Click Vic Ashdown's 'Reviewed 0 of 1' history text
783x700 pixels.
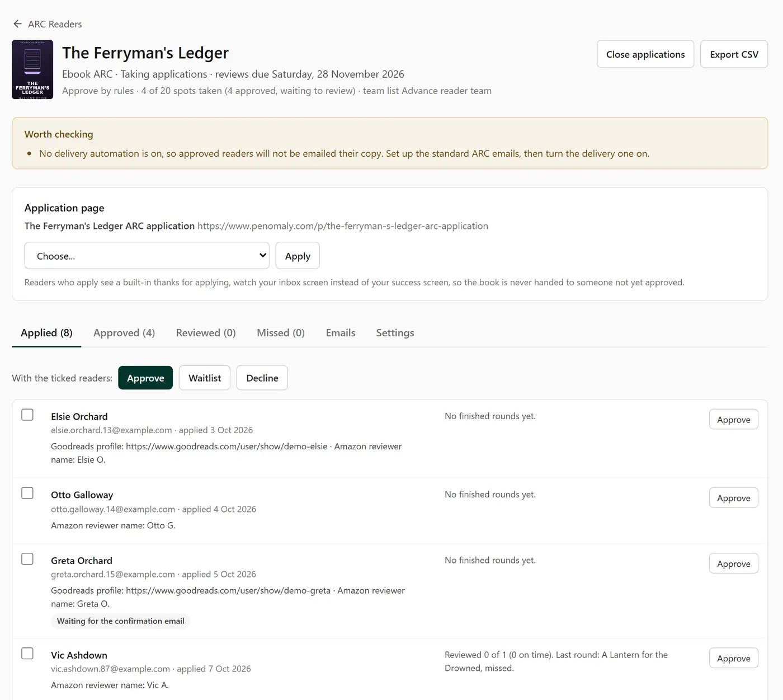[x=556, y=661]
